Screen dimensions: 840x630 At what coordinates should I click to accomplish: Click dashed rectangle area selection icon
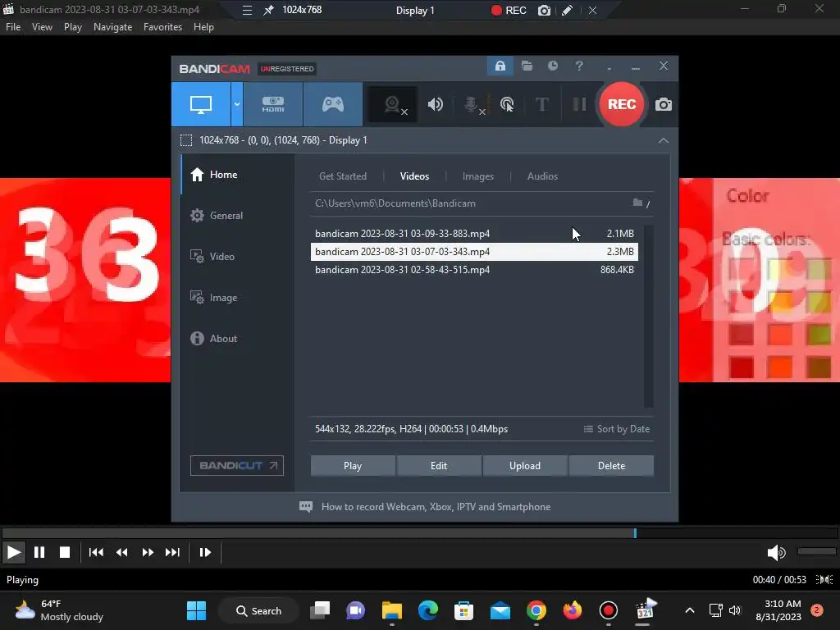[x=186, y=140]
